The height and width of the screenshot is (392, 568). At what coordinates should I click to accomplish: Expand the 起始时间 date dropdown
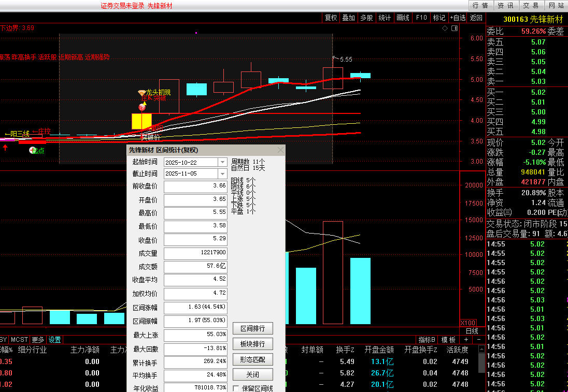point(222,162)
